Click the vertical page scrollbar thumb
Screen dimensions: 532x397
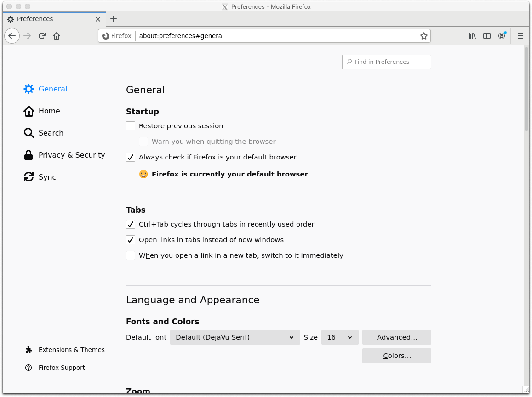(x=526, y=89)
